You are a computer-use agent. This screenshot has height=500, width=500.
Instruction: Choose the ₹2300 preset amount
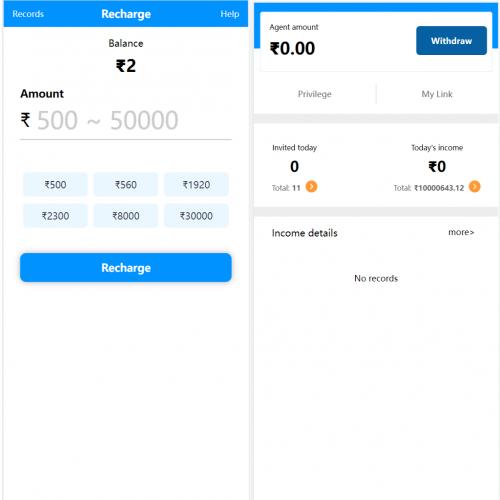[55, 216]
